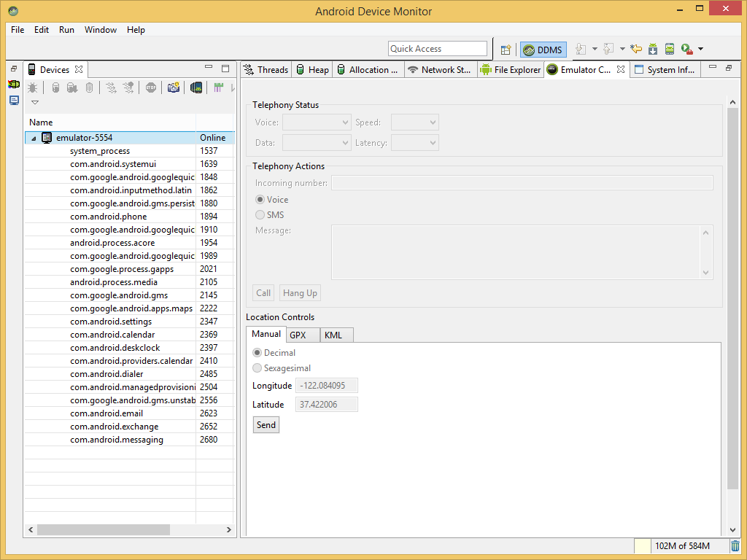Collapse the emulator-5554 device tree
Viewport: 747px width, 560px height.
click(34, 138)
